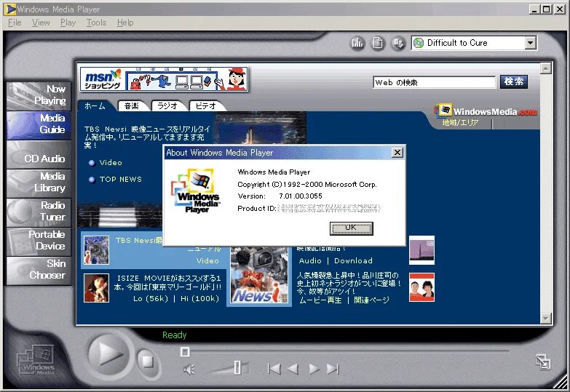Click the Version 7.01.00.3055 text
Screen dimensions: 570x392
coord(280,196)
